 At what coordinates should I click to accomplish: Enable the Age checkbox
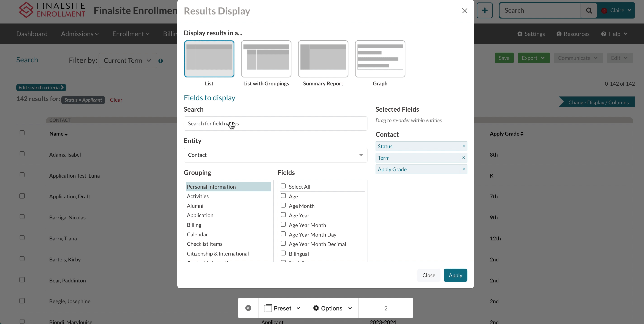pyautogui.click(x=283, y=196)
